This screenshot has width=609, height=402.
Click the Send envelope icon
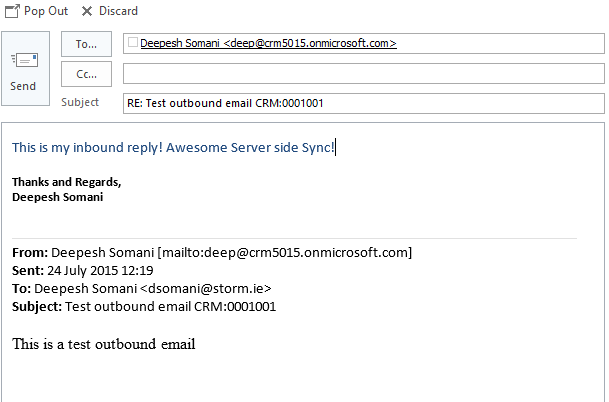click(x=23, y=60)
